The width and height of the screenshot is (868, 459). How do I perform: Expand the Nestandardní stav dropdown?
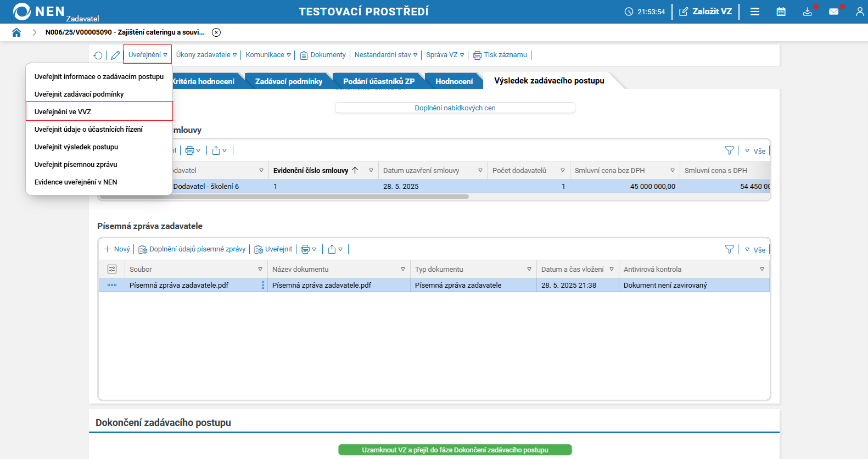pos(386,55)
